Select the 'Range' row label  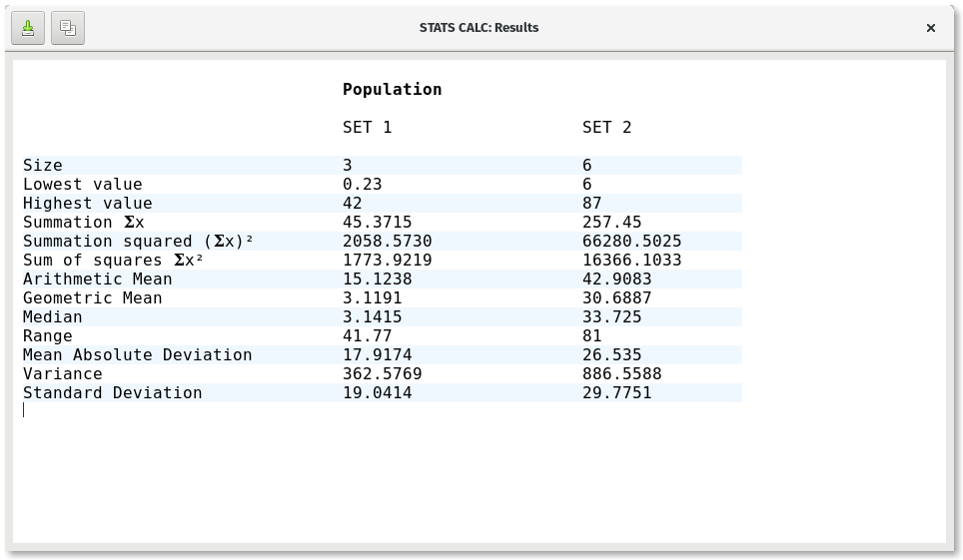[47, 336]
